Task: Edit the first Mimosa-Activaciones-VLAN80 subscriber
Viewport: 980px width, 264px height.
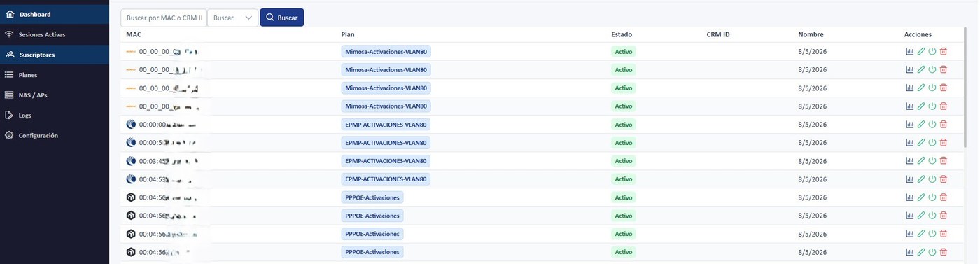Action: click(x=921, y=51)
